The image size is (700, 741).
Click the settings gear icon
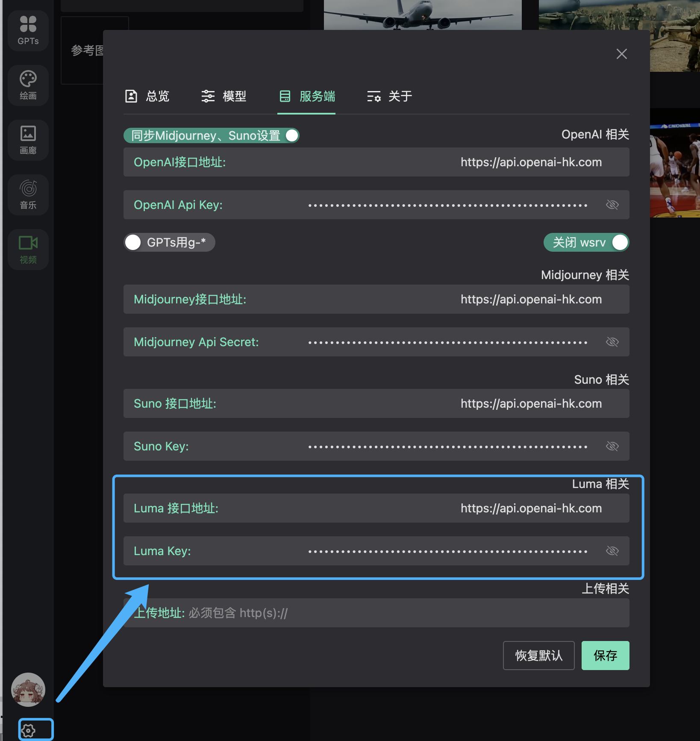pyautogui.click(x=28, y=730)
